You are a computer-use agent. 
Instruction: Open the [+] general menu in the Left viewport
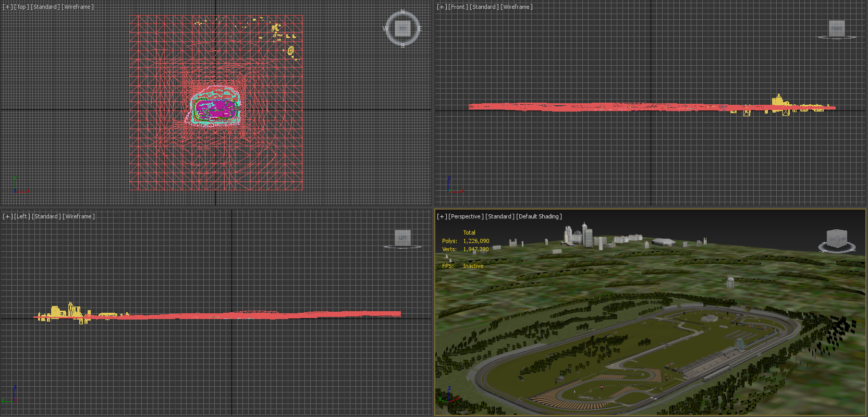point(7,216)
